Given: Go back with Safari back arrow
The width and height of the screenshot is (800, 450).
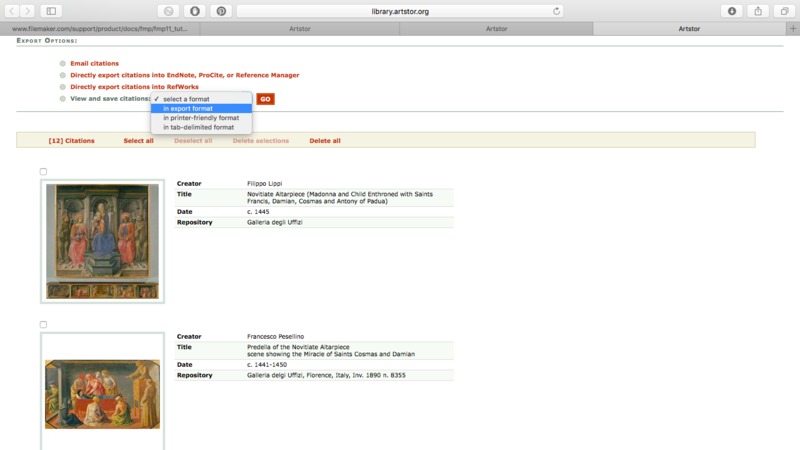Looking at the screenshot, I should [11, 11].
